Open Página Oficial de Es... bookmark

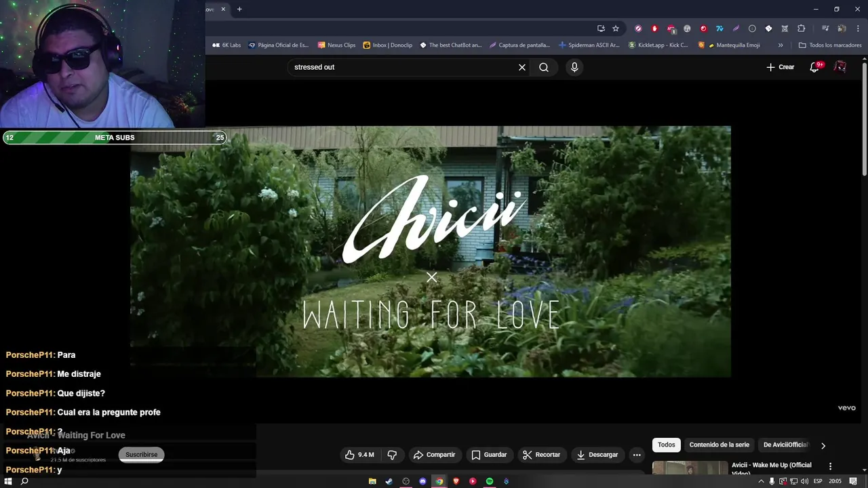coord(278,45)
